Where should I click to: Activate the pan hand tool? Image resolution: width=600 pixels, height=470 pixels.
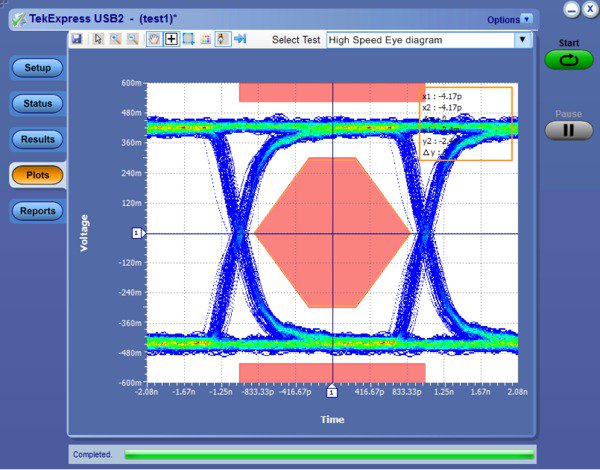pyautogui.click(x=154, y=40)
